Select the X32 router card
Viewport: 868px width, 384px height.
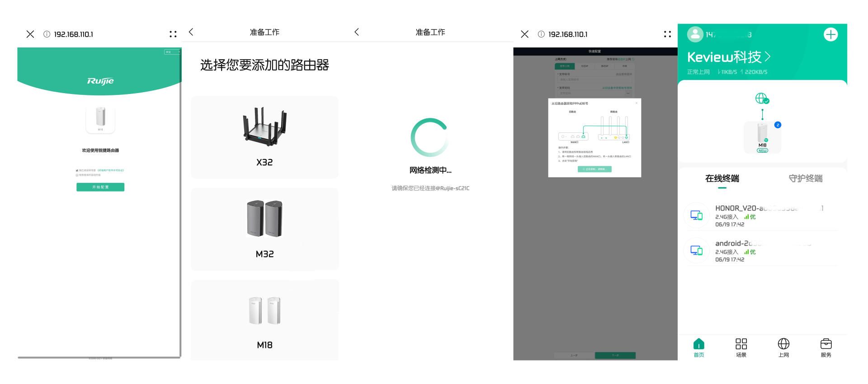point(264,137)
